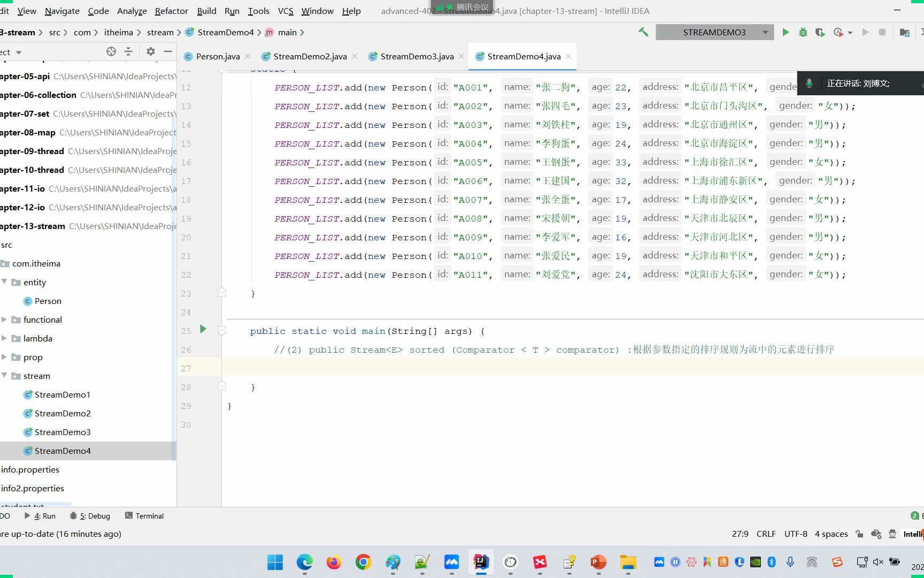This screenshot has width=924, height=578.
Task: Click the 27:9 caret position indicator
Action: pyautogui.click(x=740, y=534)
